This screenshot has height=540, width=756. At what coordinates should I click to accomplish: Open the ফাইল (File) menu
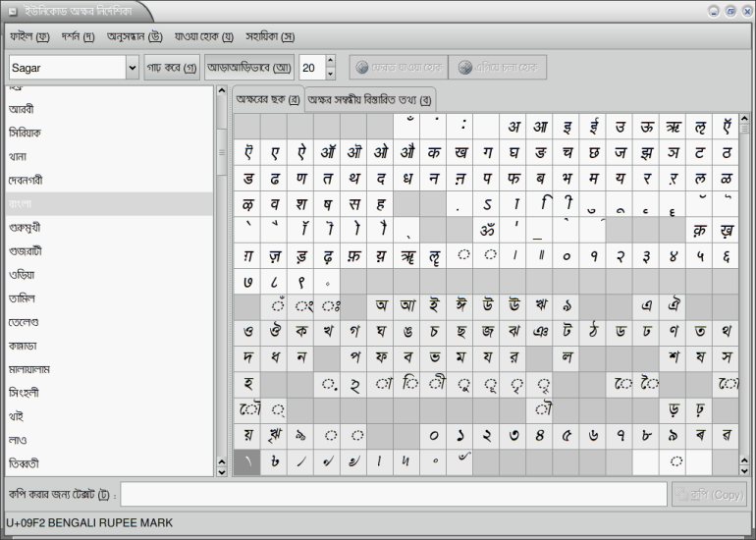[x=29, y=36]
